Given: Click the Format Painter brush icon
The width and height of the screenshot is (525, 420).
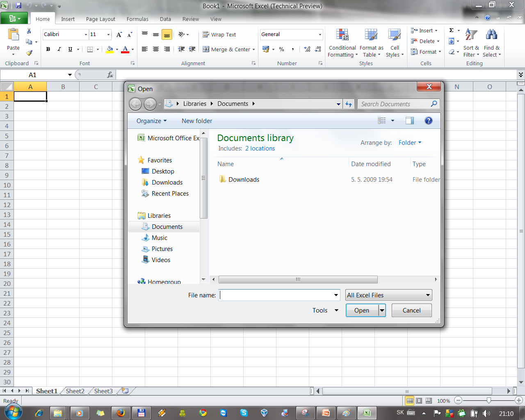Looking at the screenshot, I should pos(29,52).
